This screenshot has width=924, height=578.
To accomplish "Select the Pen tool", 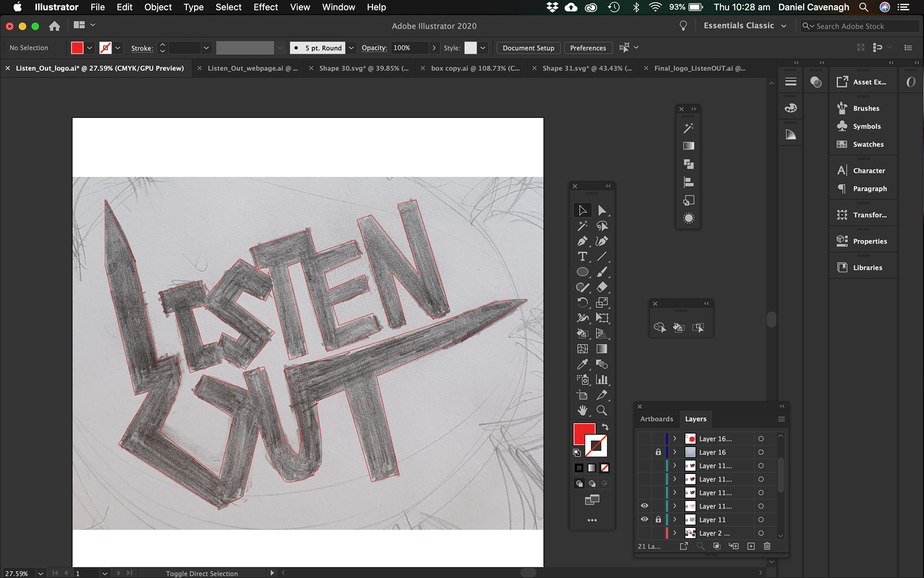I will click(582, 241).
